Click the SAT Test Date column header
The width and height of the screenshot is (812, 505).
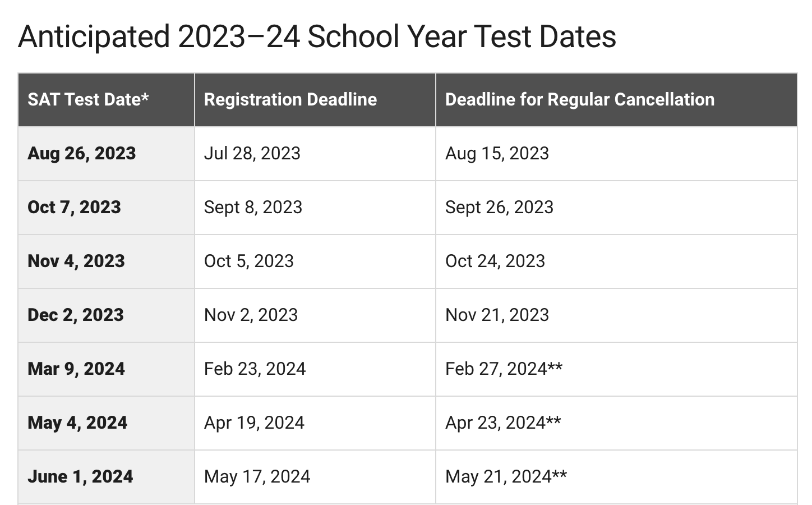88,99
